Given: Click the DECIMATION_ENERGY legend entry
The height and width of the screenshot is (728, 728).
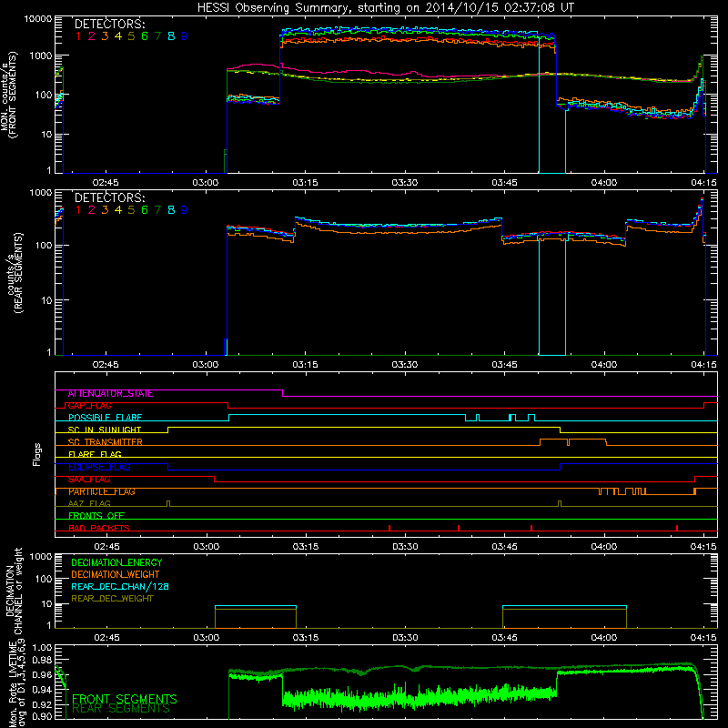Looking at the screenshot, I should [116, 562].
